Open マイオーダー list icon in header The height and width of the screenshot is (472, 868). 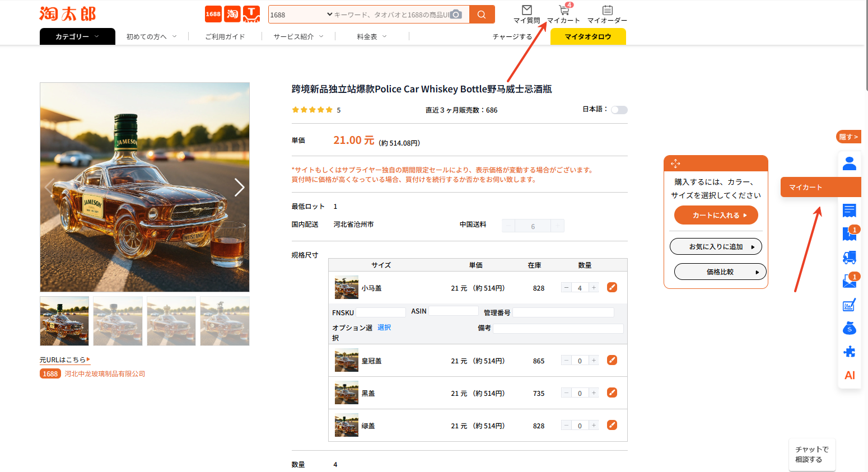pos(608,10)
